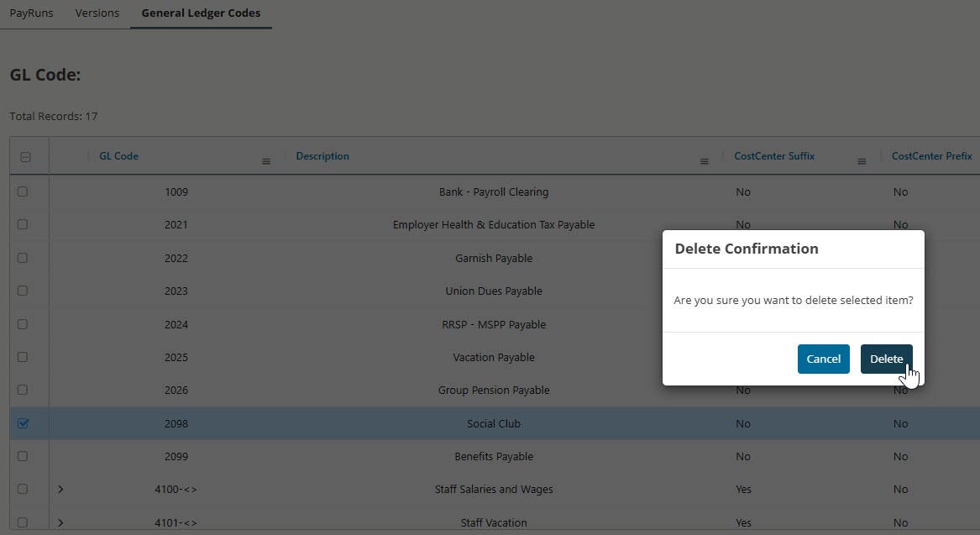Tick the Vacation Payable row checkbox
980x535 pixels.
(x=23, y=357)
